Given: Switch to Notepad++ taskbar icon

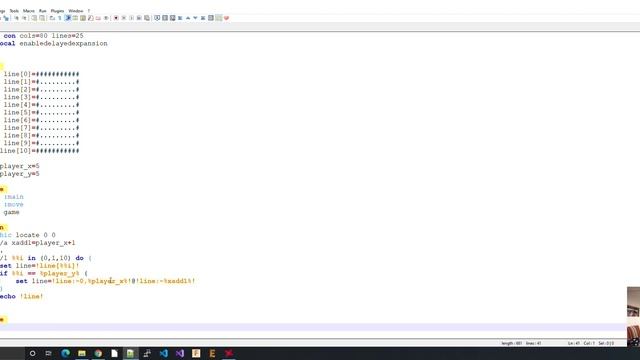Looking at the screenshot, I should pyautogui.click(x=130, y=353).
